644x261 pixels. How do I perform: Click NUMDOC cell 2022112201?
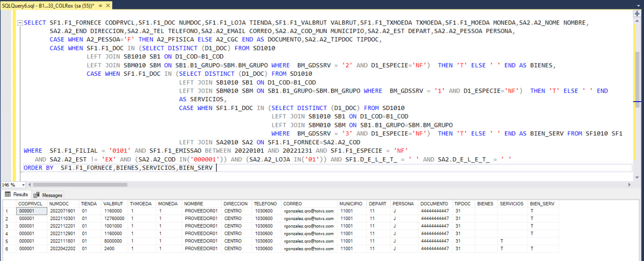click(63, 226)
